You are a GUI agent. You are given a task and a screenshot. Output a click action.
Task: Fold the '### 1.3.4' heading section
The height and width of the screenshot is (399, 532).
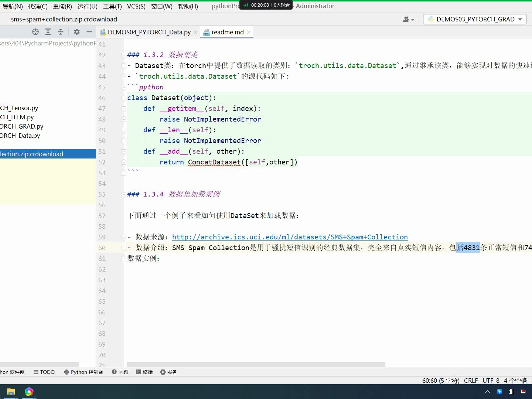tap(124, 194)
